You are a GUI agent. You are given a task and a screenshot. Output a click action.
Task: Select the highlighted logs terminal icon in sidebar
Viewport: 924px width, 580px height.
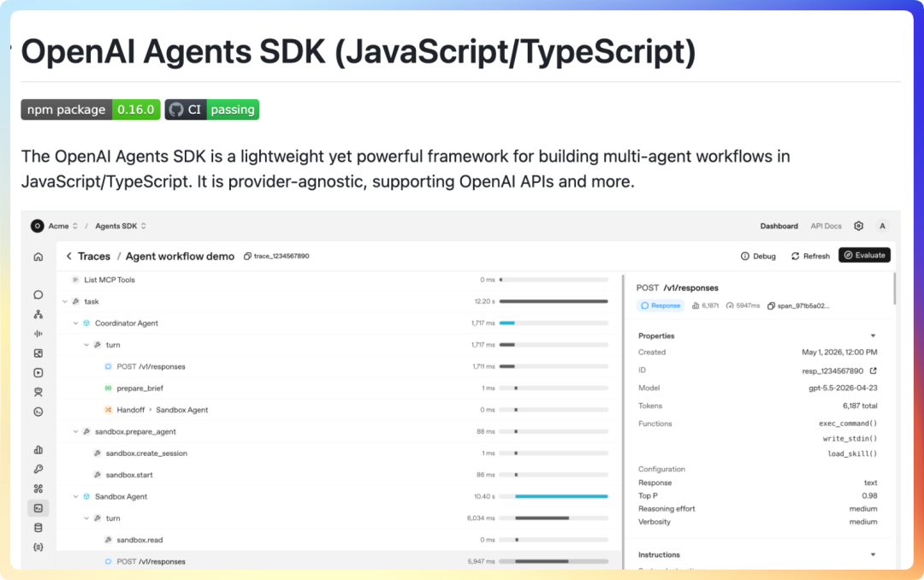click(x=38, y=508)
